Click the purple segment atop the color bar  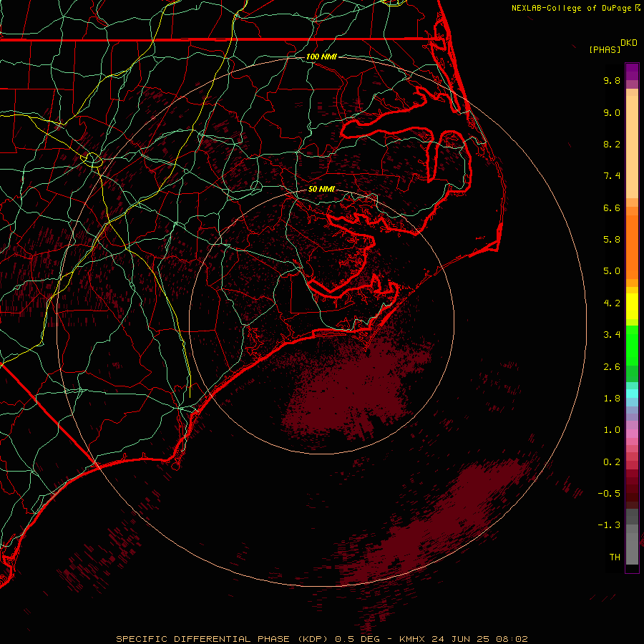[x=632, y=72]
